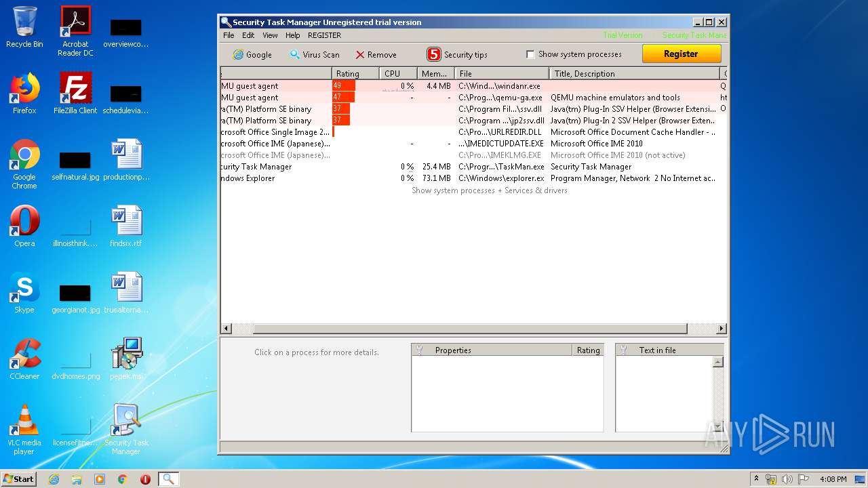Select the qemu-ga.exe process row
The image size is (868, 488).
coord(473,98)
